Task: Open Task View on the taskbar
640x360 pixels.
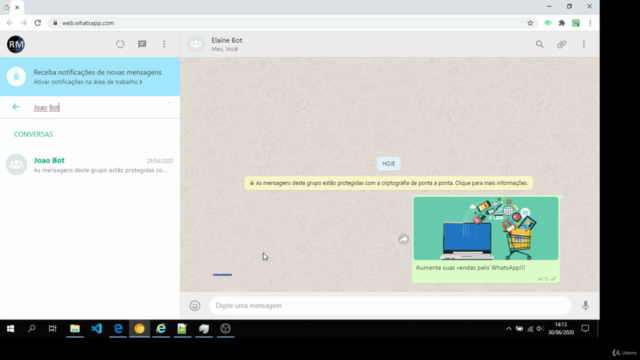Action: 53,329
